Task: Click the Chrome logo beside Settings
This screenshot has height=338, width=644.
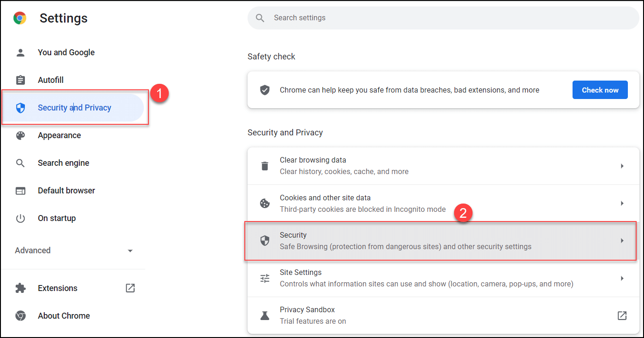Action: tap(20, 18)
